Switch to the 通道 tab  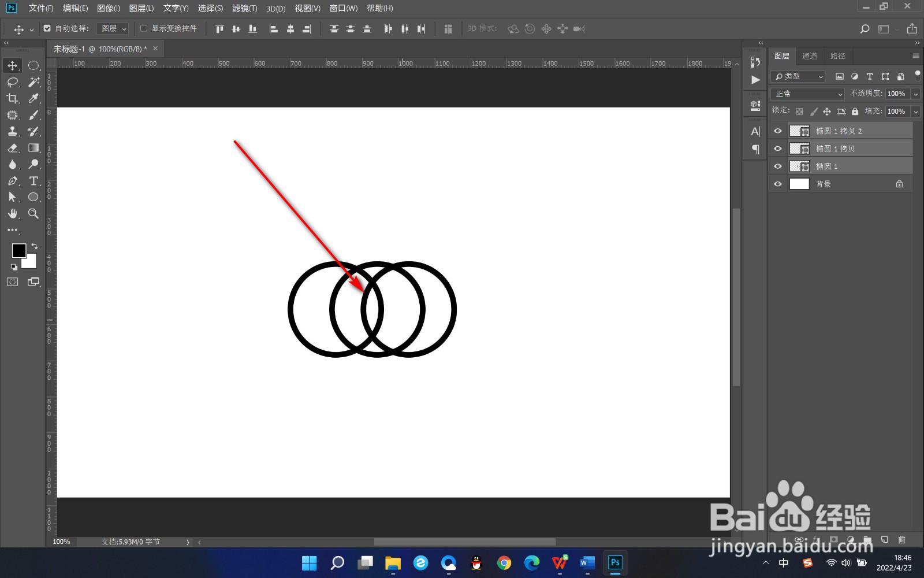[810, 56]
